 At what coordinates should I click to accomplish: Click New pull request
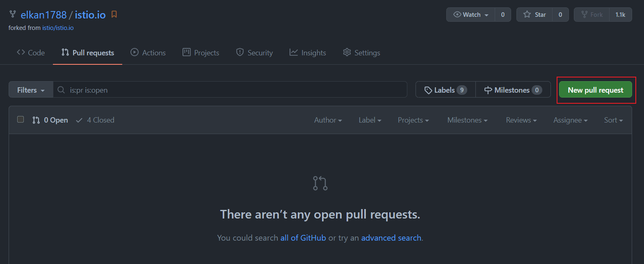[x=596, y=90]
